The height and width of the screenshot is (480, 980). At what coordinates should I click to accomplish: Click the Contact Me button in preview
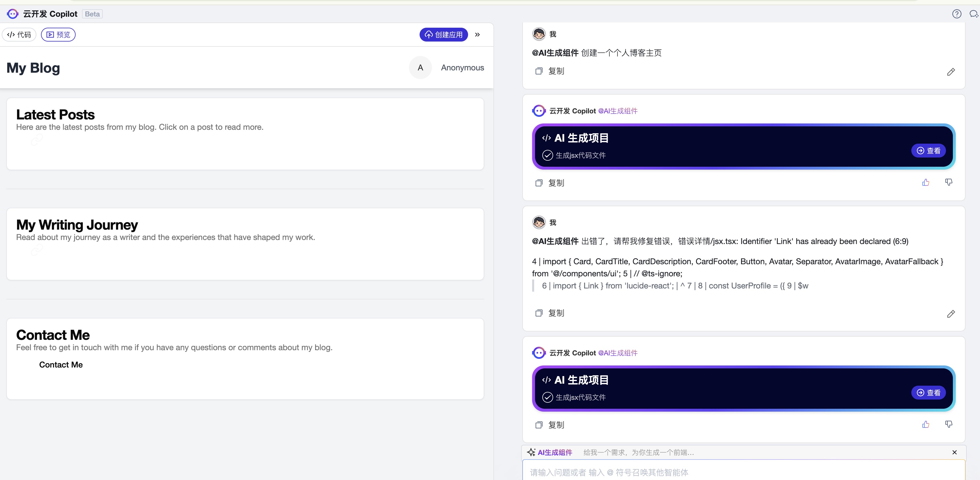coord(61,365)
